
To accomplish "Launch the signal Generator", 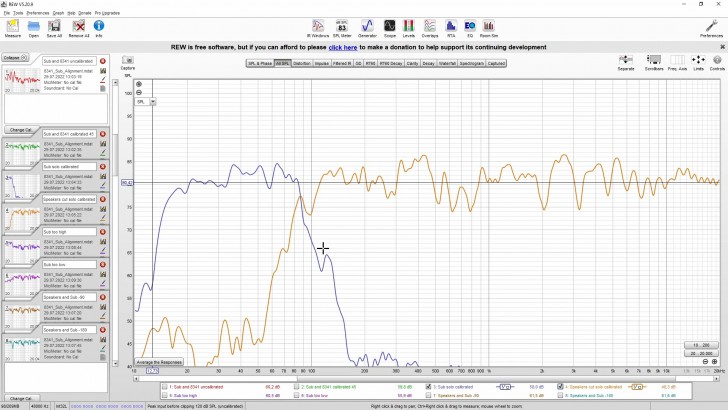I will click(x=367, y=29).
